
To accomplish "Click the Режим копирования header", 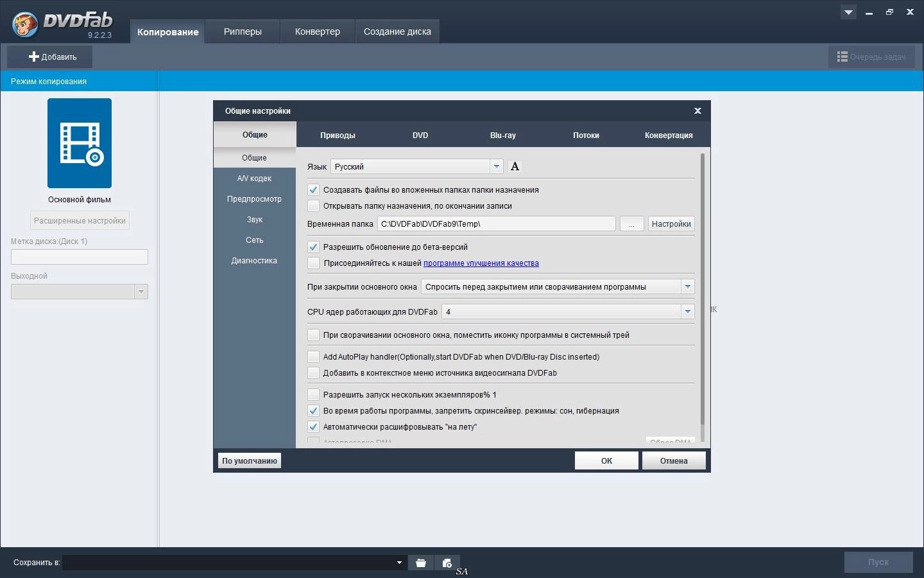I will coord(79,81).
